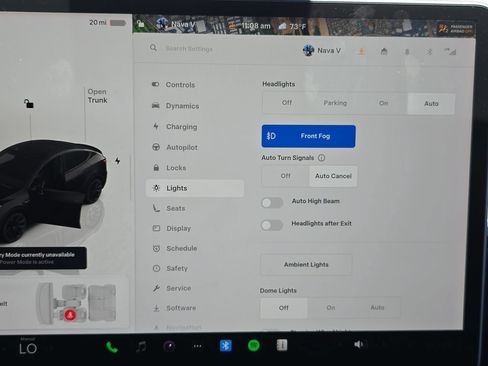Open the Seats settings menu
The width and height of the screenshot is (488, 366).
pyautogui.click(x=195, y=208)
